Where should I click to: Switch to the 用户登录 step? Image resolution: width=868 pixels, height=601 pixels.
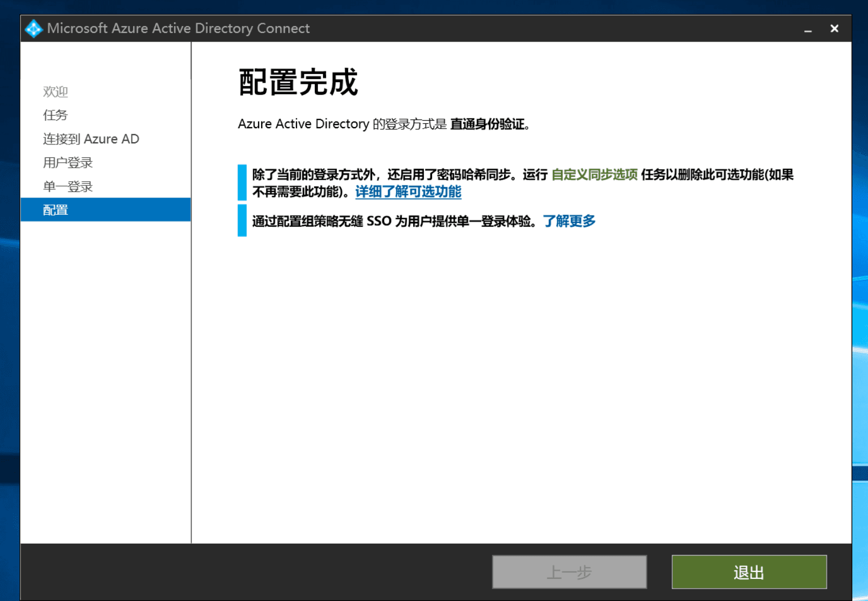(68, 163)
